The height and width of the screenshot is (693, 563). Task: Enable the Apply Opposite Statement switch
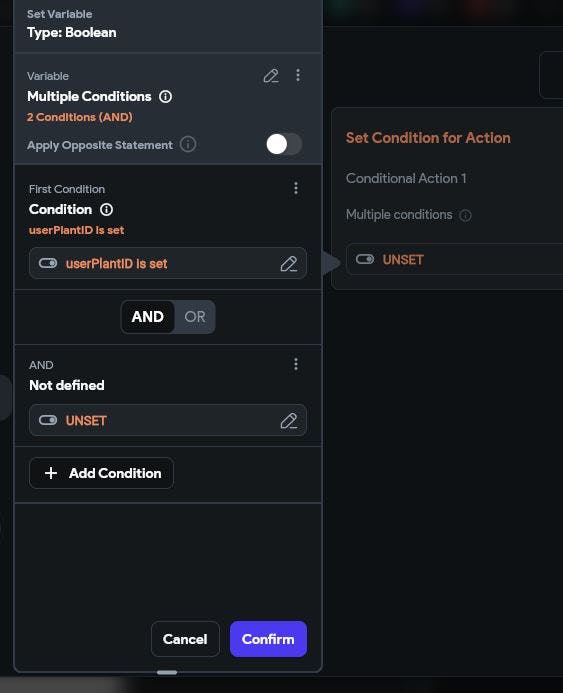(x=284, y=145)
